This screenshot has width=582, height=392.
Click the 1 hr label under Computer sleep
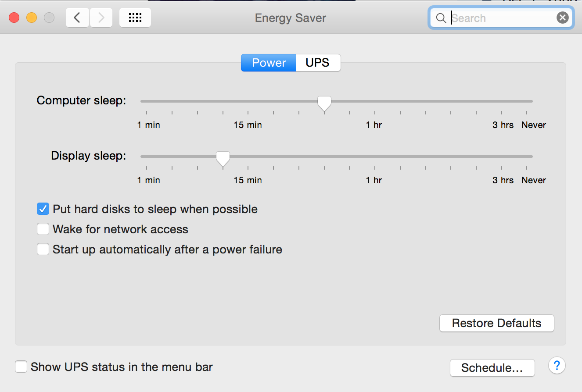(374, 125)
